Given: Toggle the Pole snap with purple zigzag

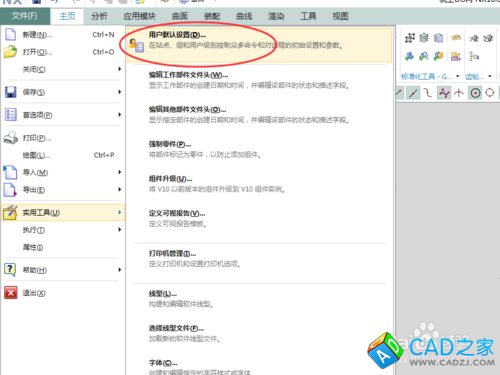Looking at the screenshot, I should 444,93.
